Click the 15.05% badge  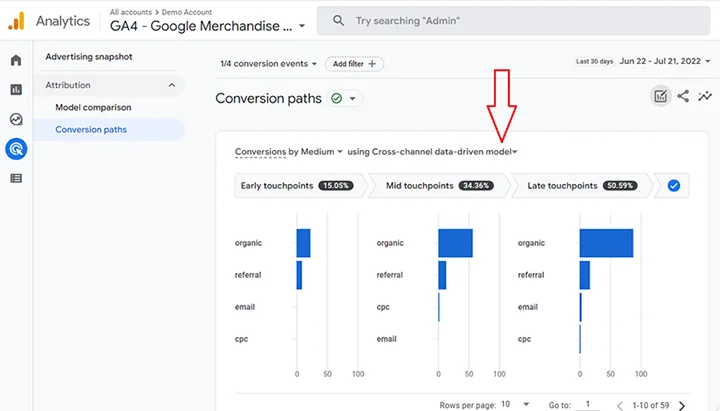point(336,186)
